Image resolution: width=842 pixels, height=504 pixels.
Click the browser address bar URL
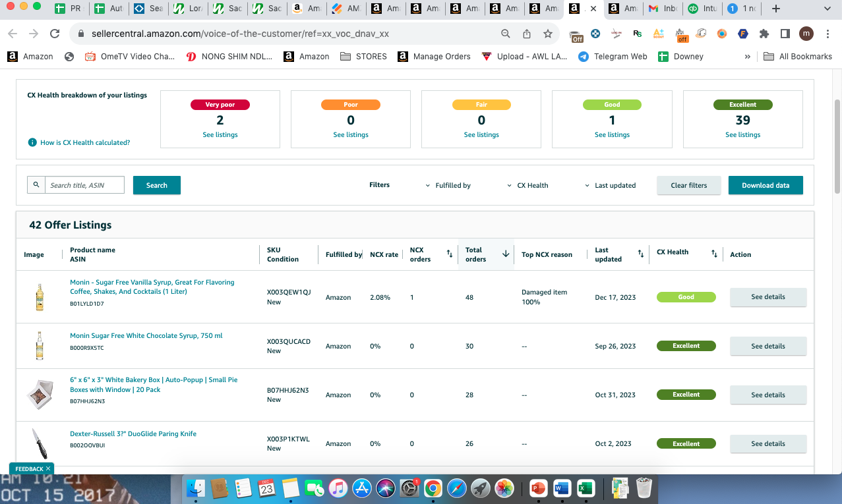(239, 34)
